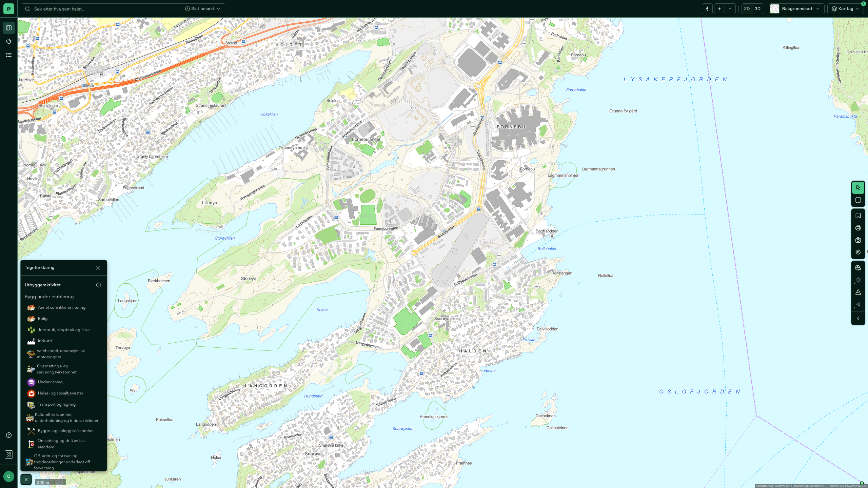This screenshot has width=868, height=488.
Task: Reset map orientation with the compass button
Action: point(707,9)
